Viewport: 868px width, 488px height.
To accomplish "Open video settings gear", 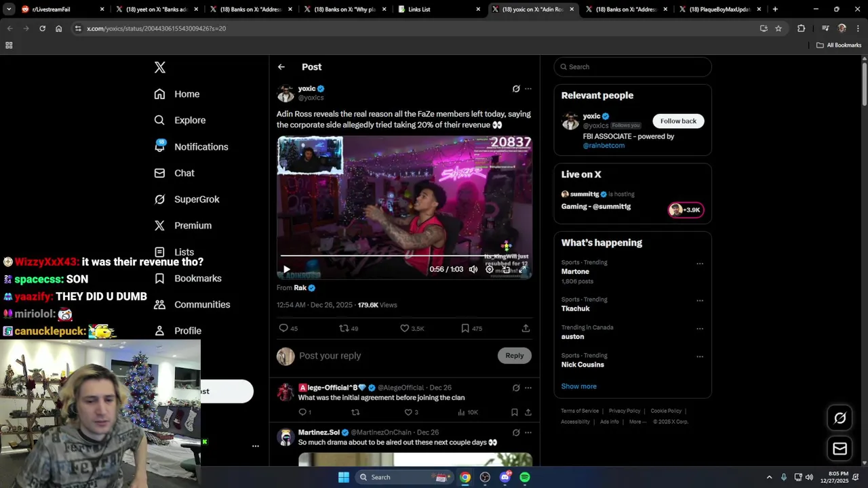I will (490, 269).
